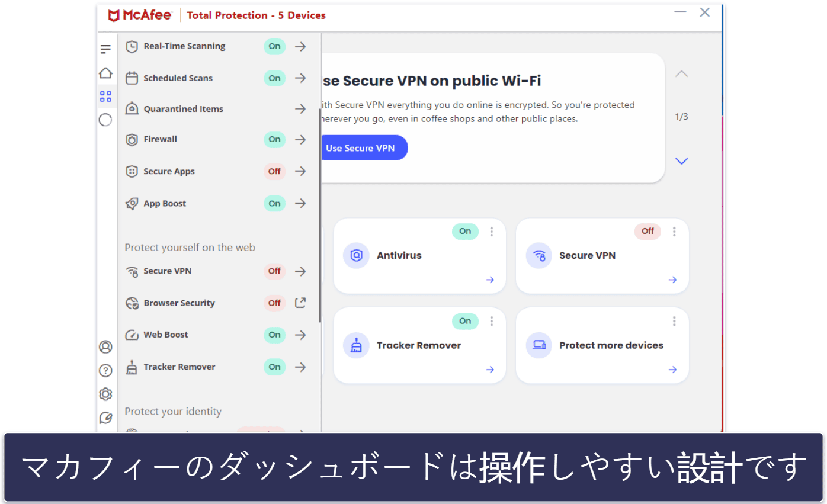Viewport: 827px width, 504px height.
Task: Follow the Secure VPN card arrow link
Action: [672, 280]
